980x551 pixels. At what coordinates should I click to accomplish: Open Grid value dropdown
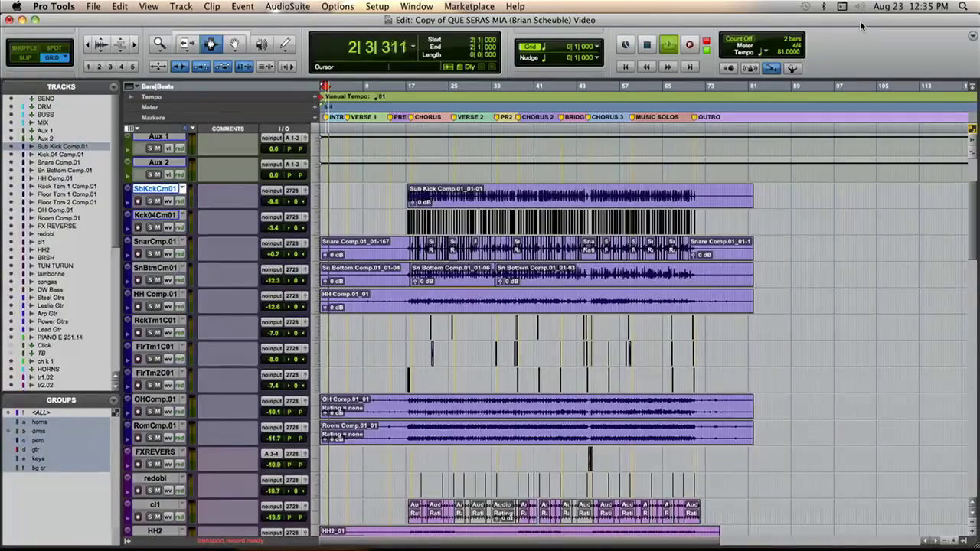coord(596,47)
